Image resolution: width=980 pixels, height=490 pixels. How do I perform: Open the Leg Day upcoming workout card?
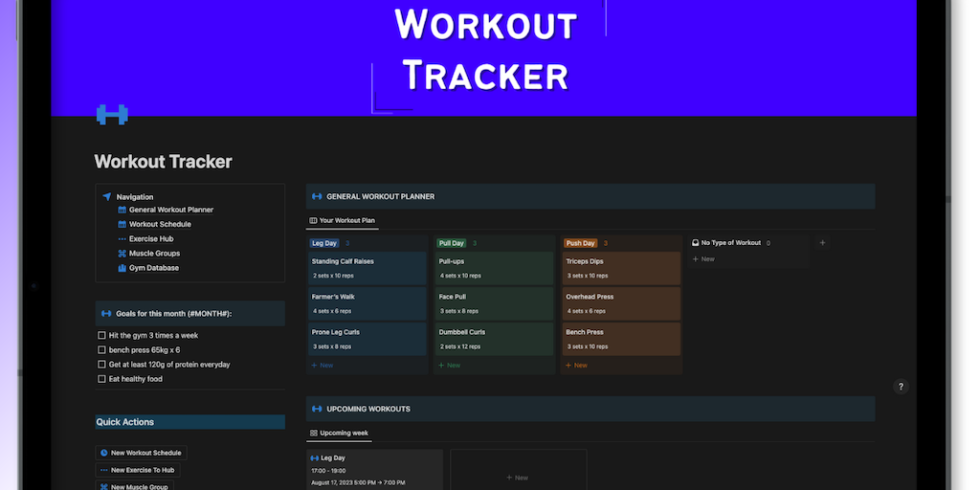374,470
